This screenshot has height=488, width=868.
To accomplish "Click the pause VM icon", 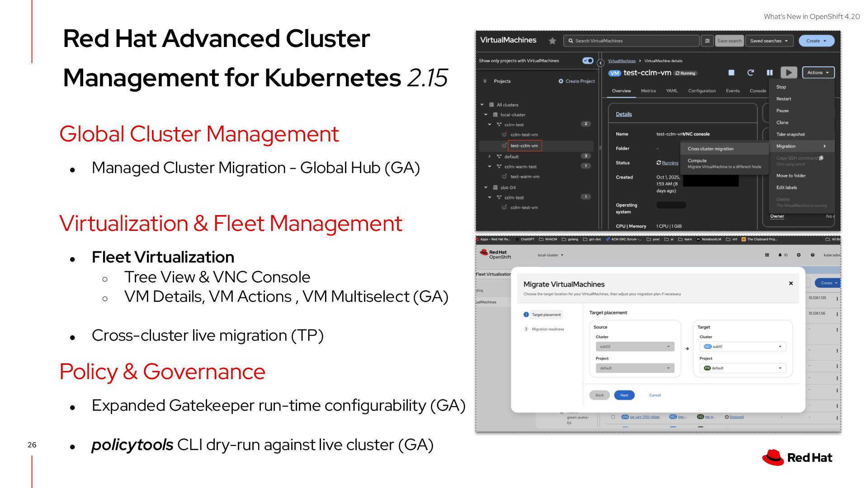I will [x=769, y=73].
